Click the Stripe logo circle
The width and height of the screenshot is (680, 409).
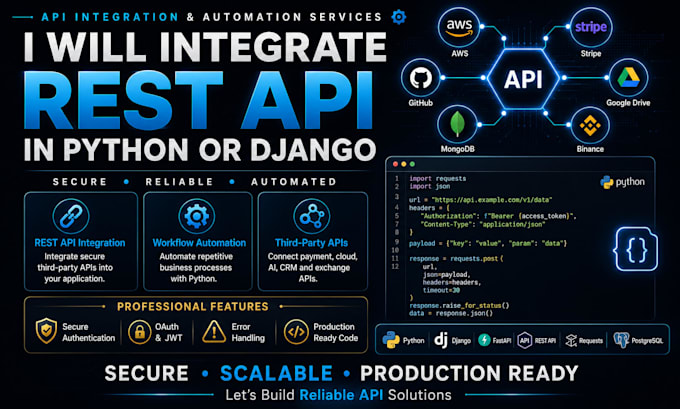click(591, 27)
